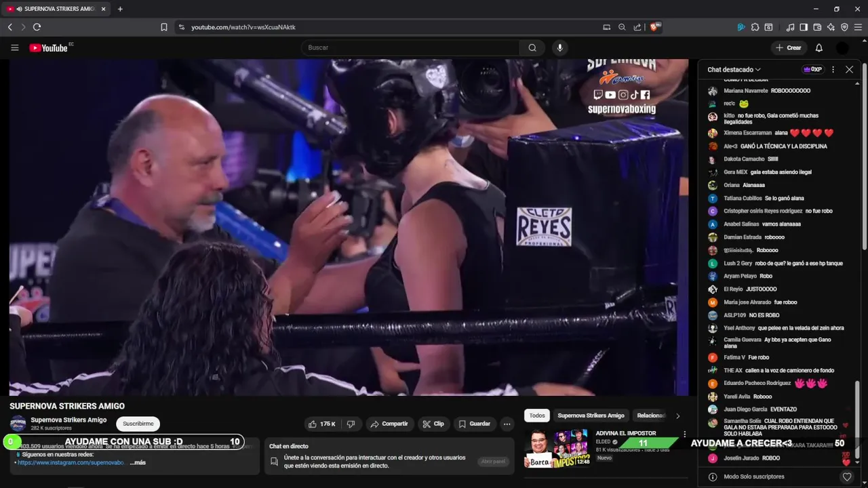Open the extensions puzzle icon

(755, 27)
